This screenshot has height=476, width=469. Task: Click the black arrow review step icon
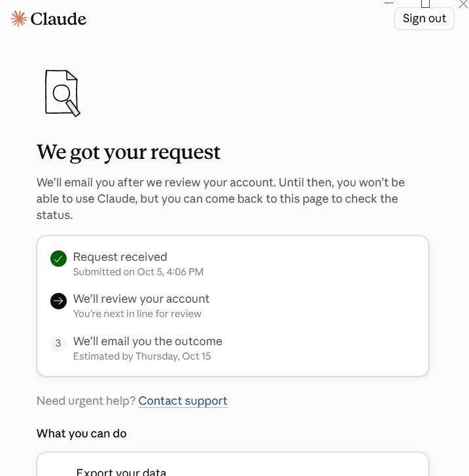[58, 301]
